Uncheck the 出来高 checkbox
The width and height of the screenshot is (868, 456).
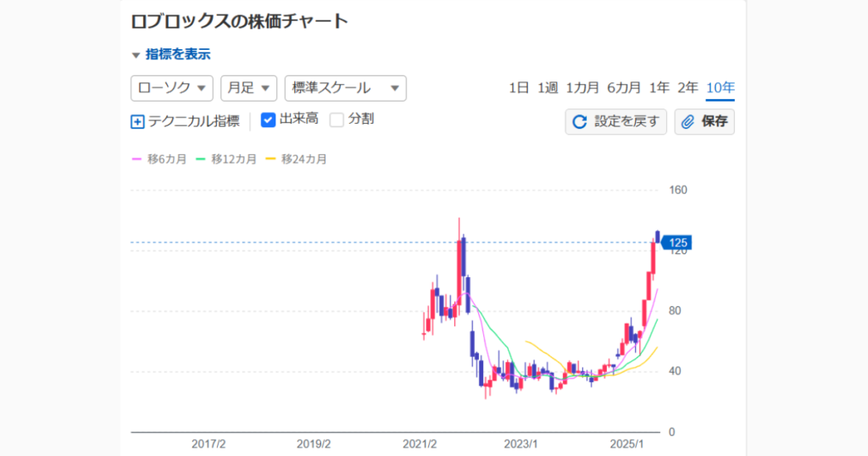point(268,120)
